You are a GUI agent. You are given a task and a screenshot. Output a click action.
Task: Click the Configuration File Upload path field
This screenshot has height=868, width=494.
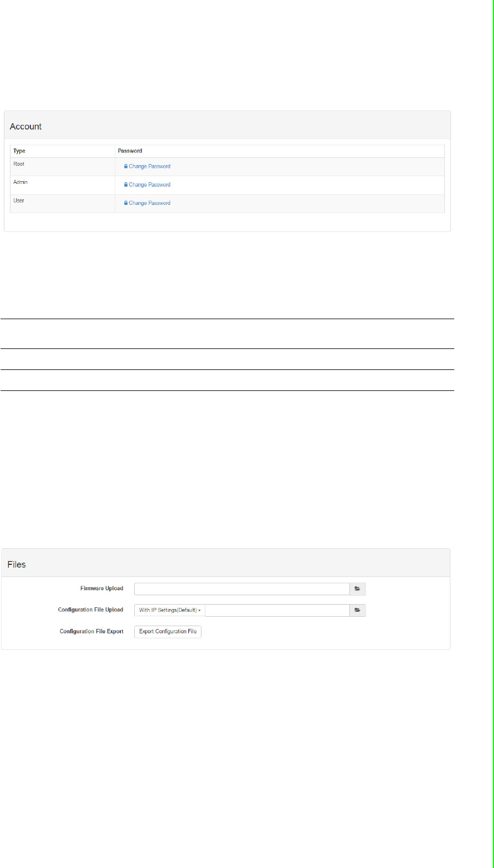click(277, 610)
